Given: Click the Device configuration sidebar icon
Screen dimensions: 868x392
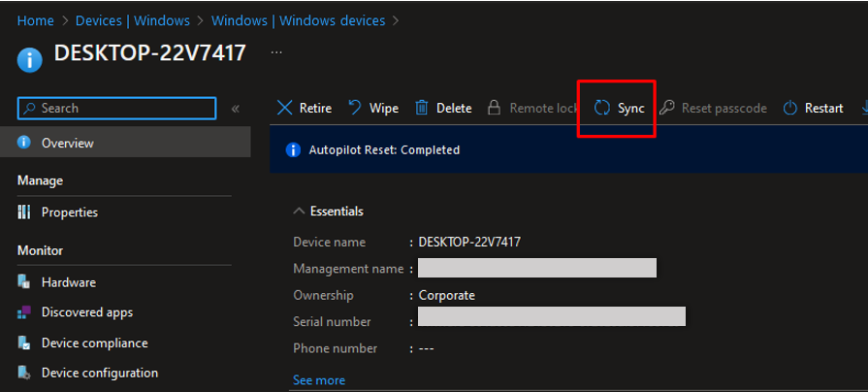Looking at the screenshot, I should [24, 373].
